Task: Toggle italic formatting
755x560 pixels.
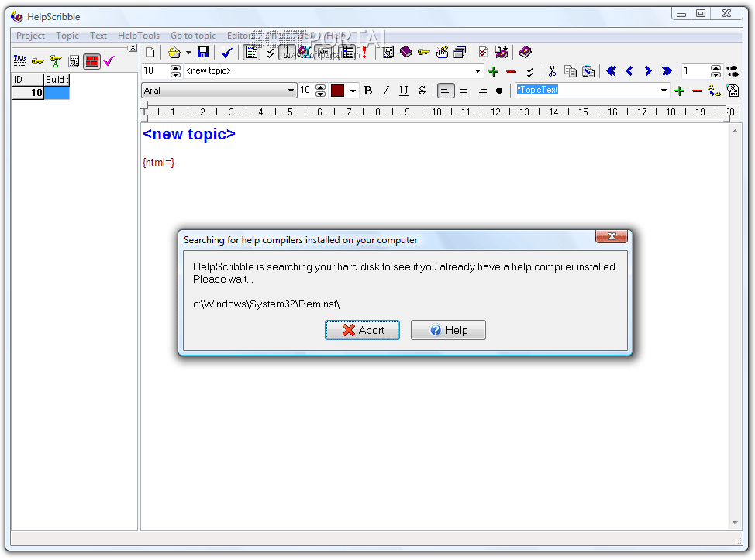Action: pyautogui.click(x=386, y=91)
